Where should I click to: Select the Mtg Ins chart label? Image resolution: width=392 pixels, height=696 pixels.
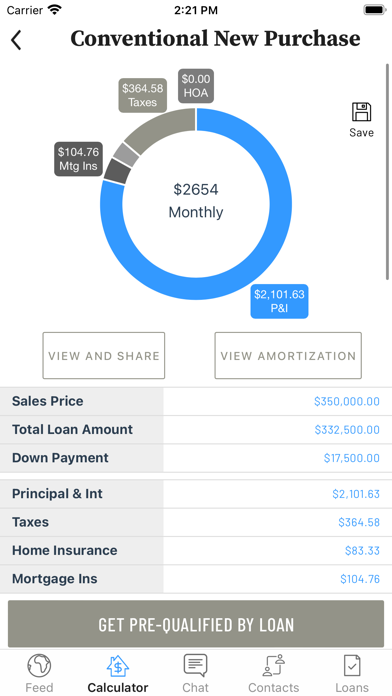(x=79, y=159)
